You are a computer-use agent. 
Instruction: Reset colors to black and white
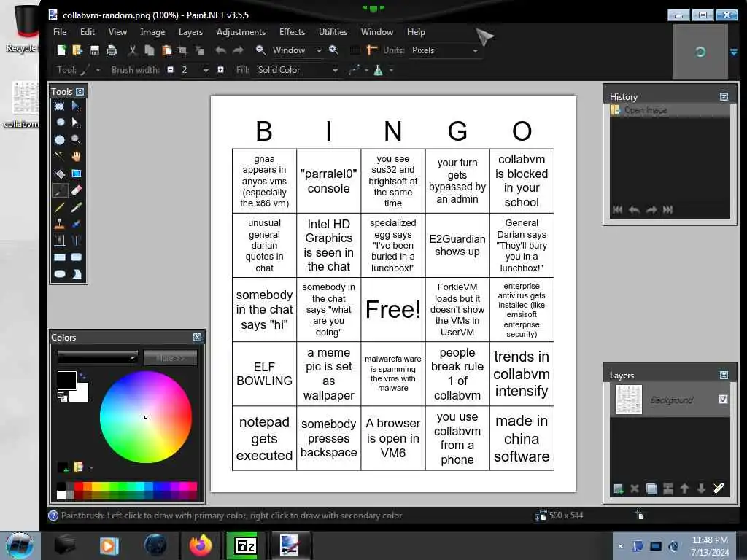[x=62, y=397]
